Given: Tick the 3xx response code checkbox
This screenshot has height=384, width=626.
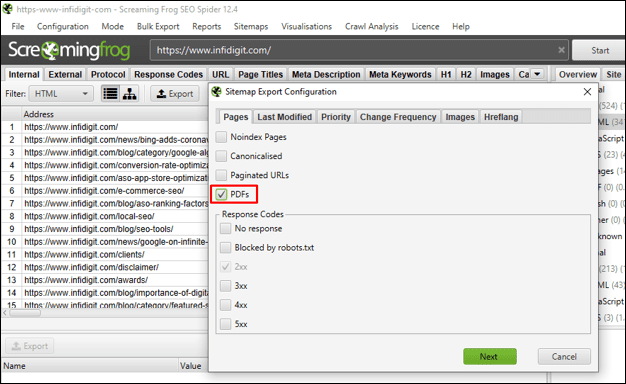Looking at the screenshot, I should point(226,286).
